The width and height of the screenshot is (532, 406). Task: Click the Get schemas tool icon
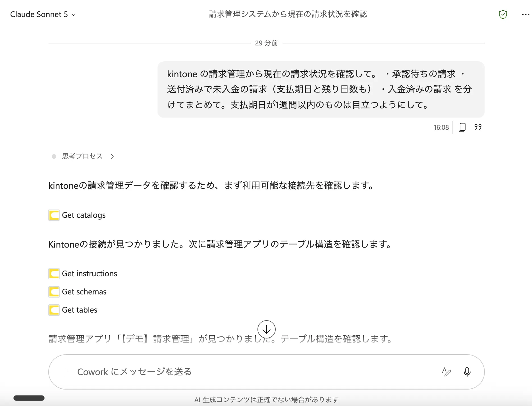(x=54, y=292)
